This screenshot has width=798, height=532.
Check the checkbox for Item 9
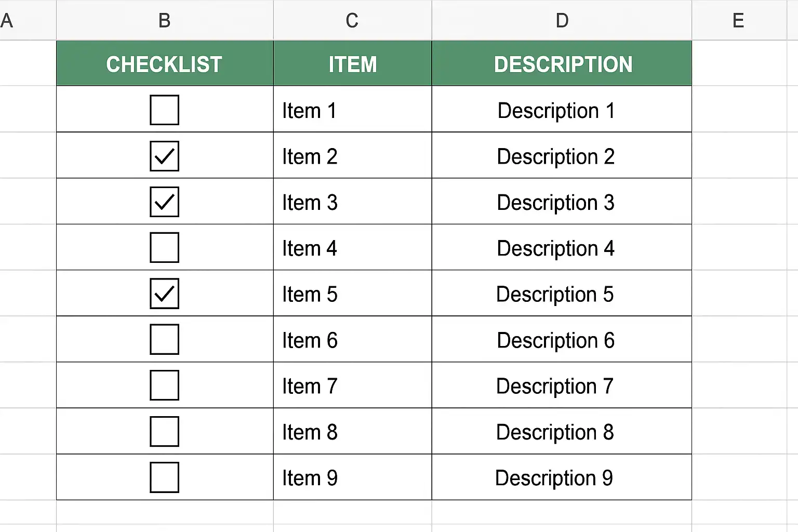(x=164, y=477)
